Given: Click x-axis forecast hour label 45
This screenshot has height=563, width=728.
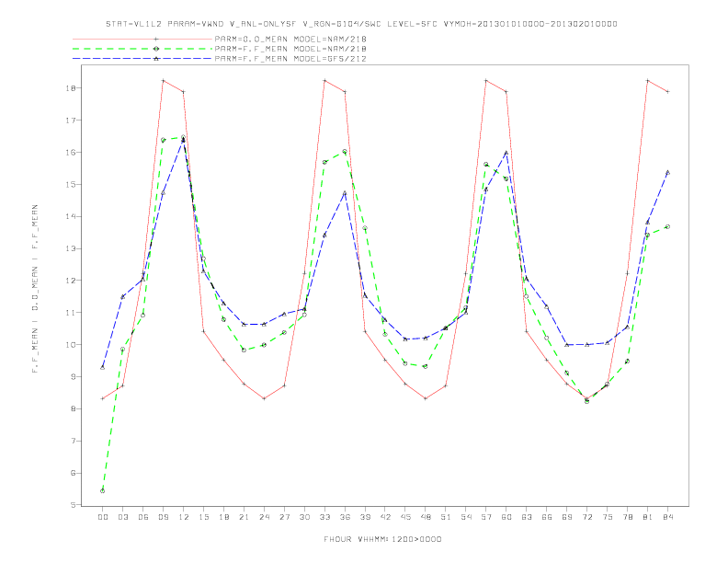Looking at the screenshot, I should pyautogui.click(x=405, y=517).
